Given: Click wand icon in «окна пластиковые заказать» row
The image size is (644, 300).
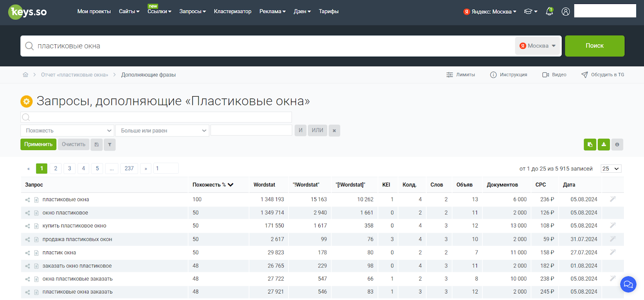Looking at the screenshot, I should (613, 278).
